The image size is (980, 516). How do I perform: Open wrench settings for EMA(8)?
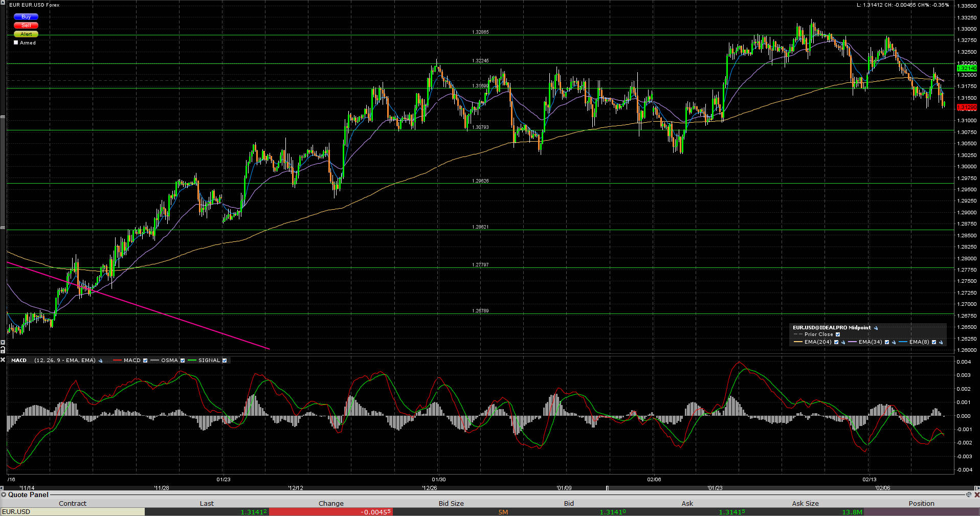(x=941, y=342)
